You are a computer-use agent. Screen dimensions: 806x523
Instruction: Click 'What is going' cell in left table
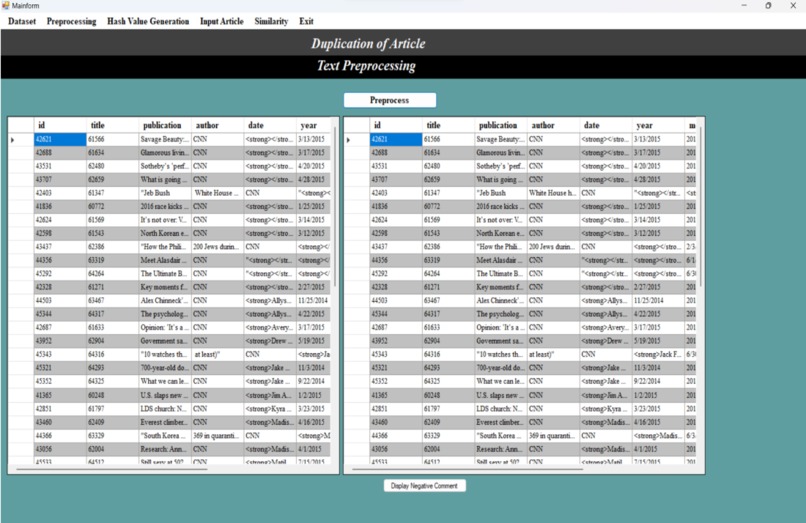(x=165, y=179)
